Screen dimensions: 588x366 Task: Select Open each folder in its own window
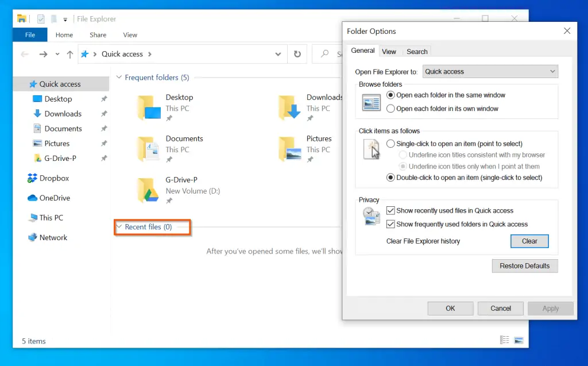click(x=390, y=108)
